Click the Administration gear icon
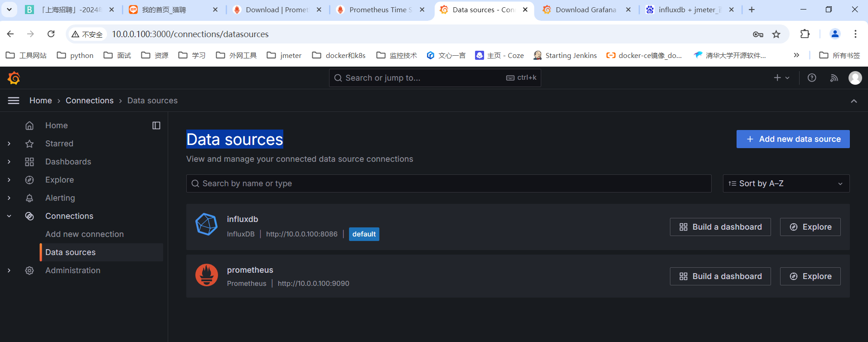The height and width of the screenshot is (342, 868). coord(29,270)
